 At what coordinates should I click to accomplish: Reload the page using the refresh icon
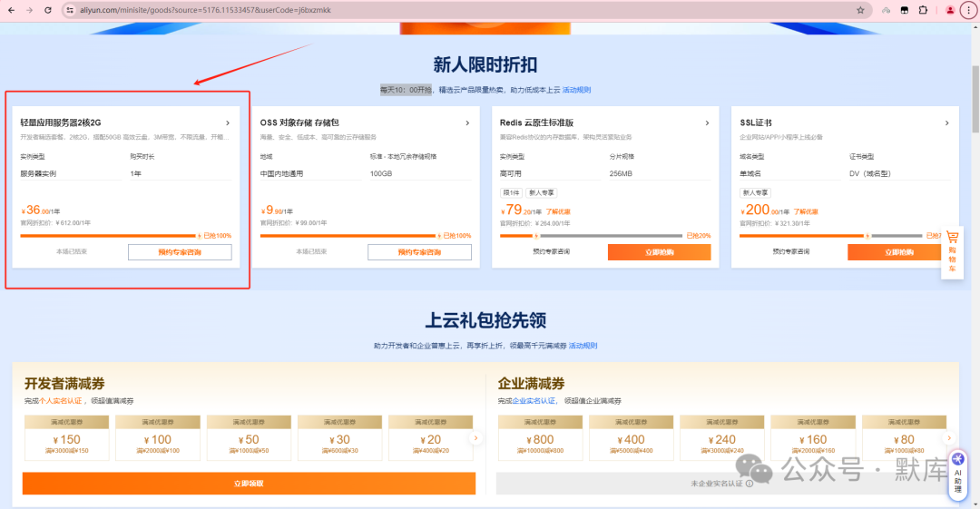coord(48,10)
